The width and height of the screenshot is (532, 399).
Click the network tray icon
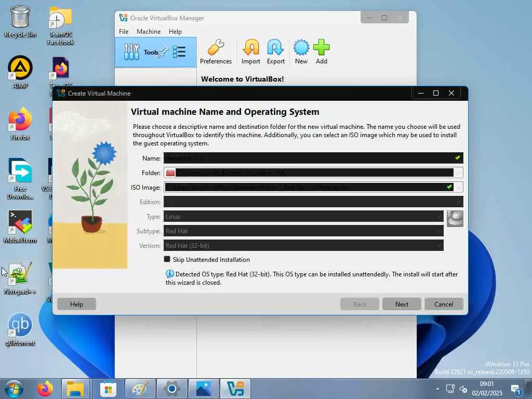click(x=450, y=389)
